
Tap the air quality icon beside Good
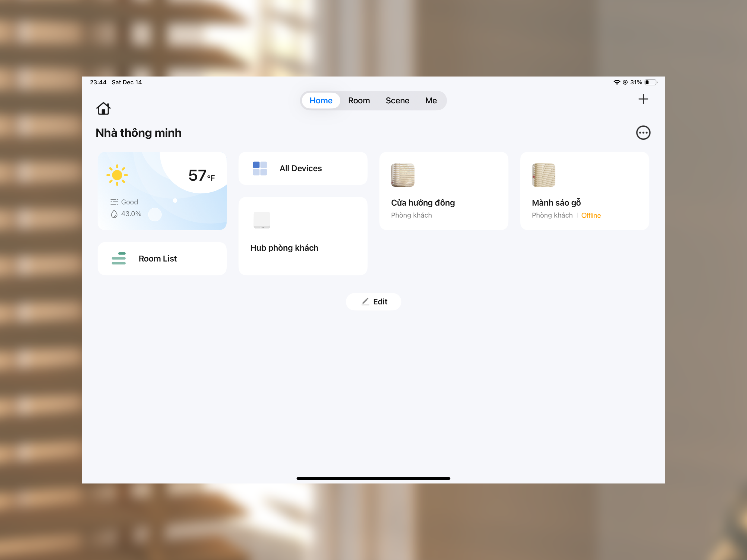pyautogui.click(x=114, y=202)
